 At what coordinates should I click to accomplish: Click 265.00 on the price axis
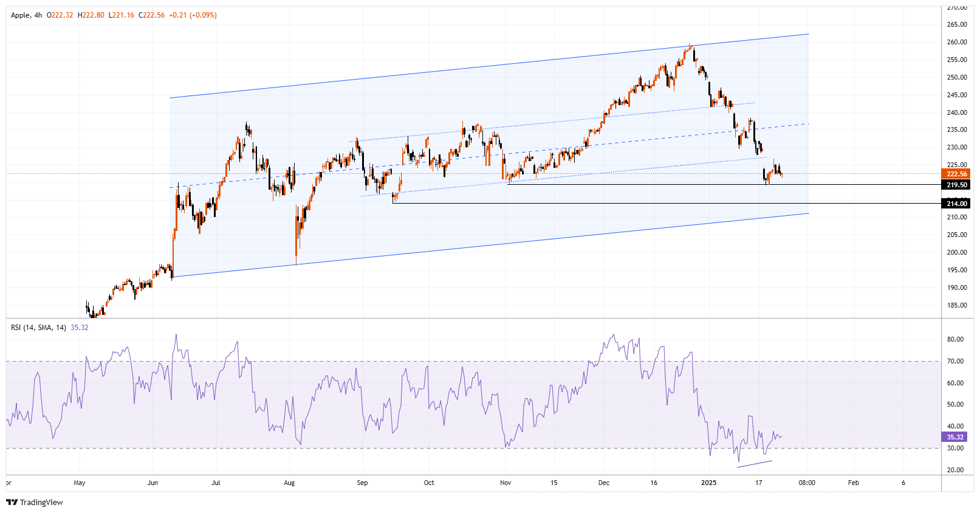tap(957, 25)
